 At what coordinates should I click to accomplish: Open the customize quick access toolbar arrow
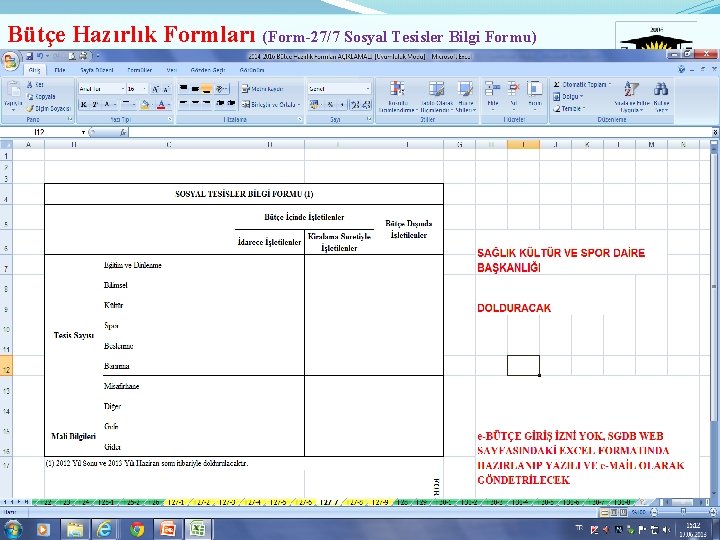pyautogui.click(x=97, y=56)
